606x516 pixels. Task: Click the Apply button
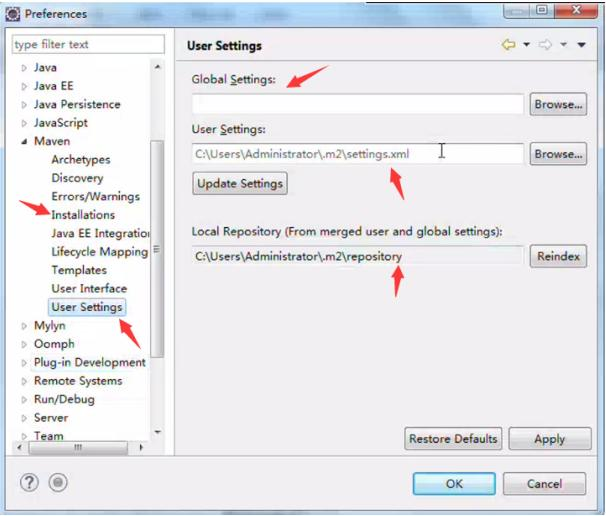click(x=550, y=439)
